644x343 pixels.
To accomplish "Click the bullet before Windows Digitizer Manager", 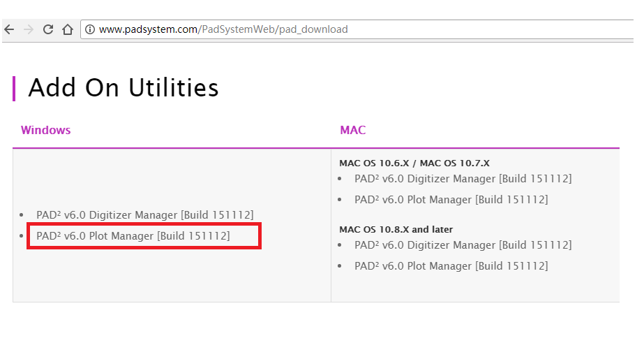I will pos(22,215).
